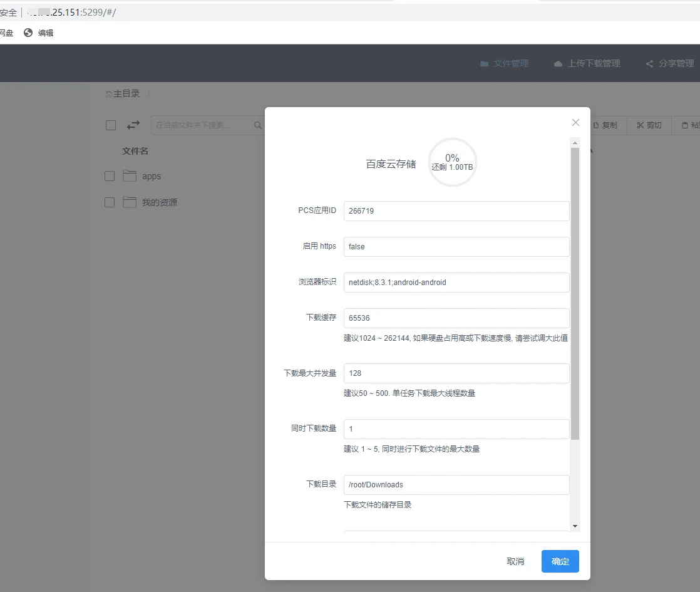Check the box next to apps folder

[x=110, y=176]
